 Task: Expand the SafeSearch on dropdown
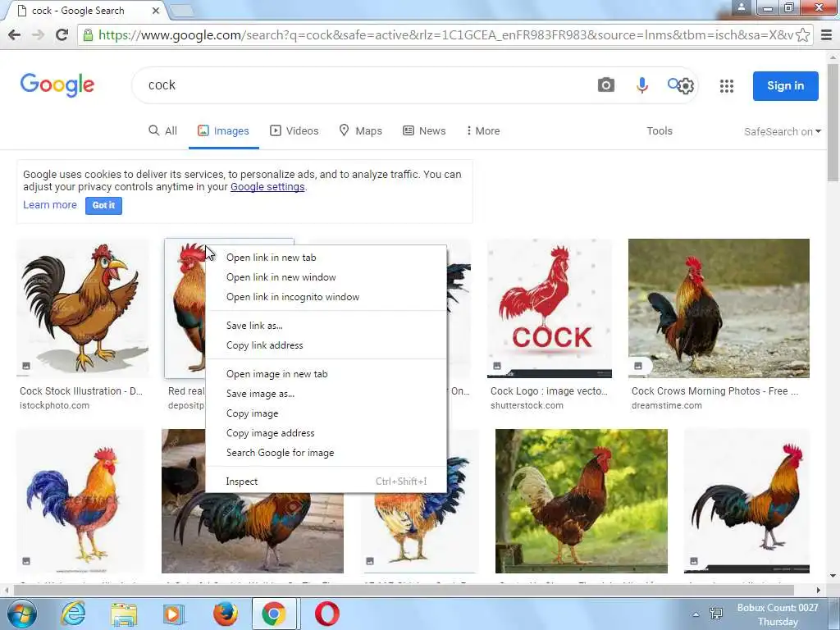click(x=782, y=131)
